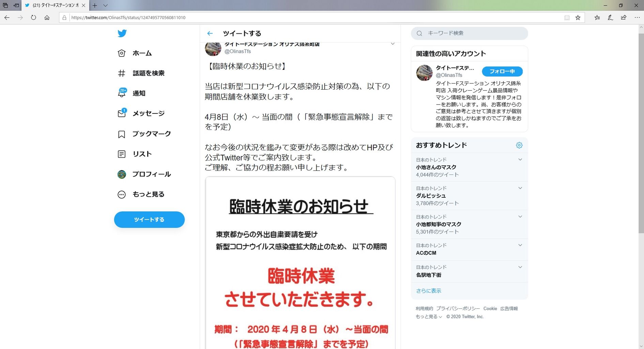Expand options for 小池都知事のマスク trend
Screen dimensions: 644x349
click(x=520, y=216)
